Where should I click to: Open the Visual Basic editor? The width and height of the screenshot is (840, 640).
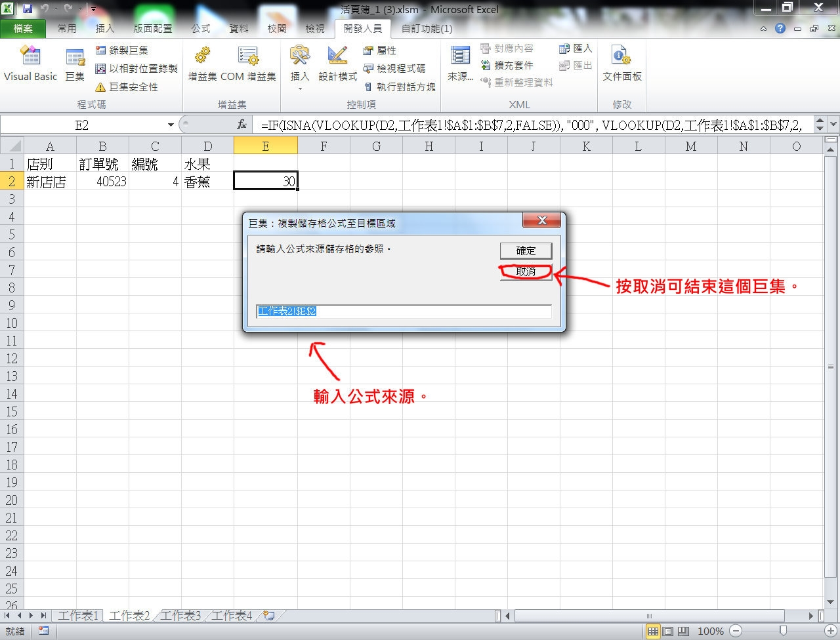click(x=30, y=64)
